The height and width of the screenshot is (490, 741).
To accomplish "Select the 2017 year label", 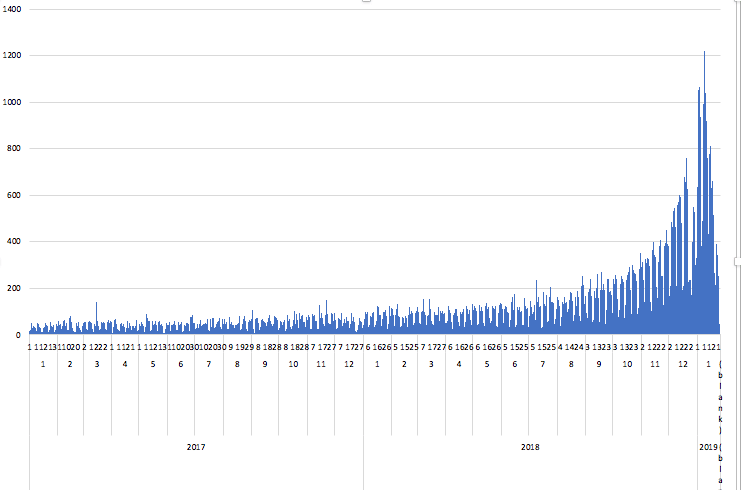I will pyautogui.click(x=196, y=447).
